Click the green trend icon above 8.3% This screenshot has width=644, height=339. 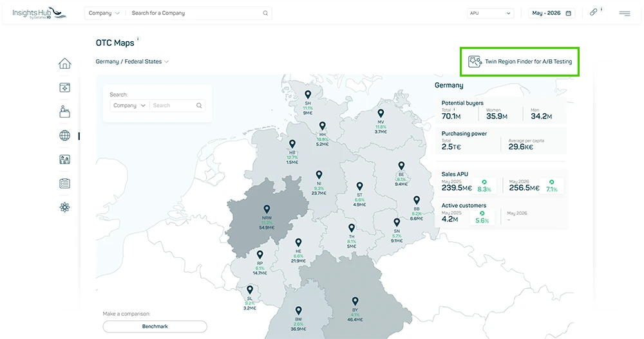point(484,182)
